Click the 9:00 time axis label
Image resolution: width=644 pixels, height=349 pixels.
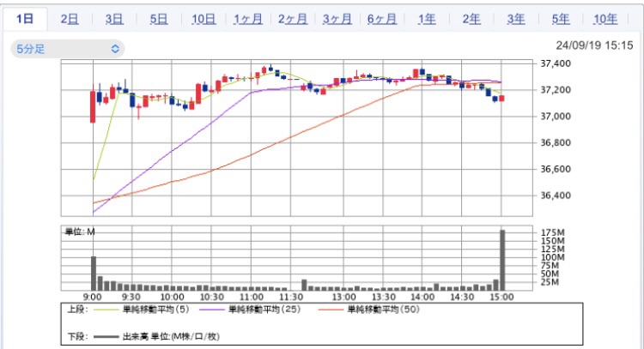93,297
